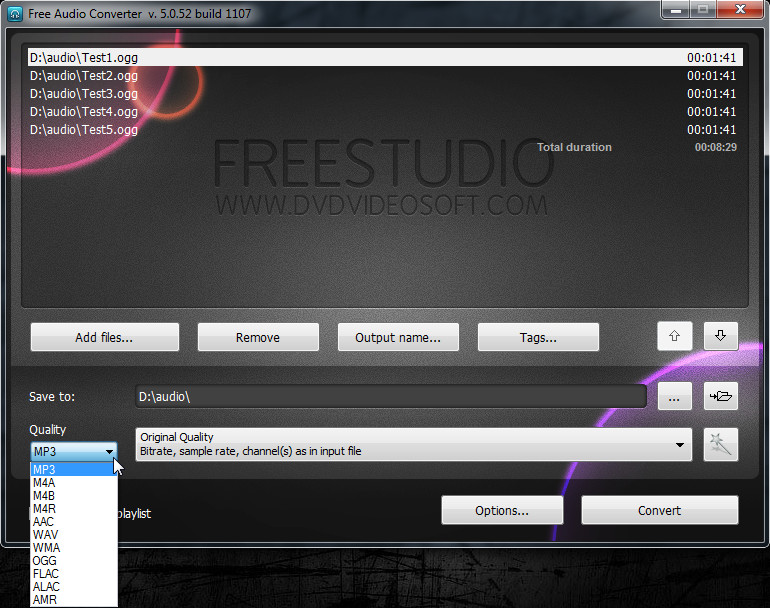Choose FLAC in the format list
Screen dimensions: 770x608
tap(74, 574)
